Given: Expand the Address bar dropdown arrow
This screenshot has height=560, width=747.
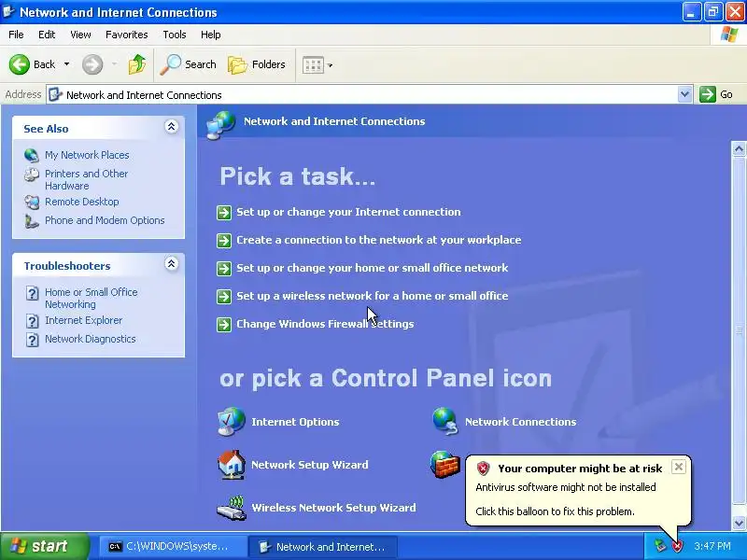Looking at the screenshot, I should 684,94.
